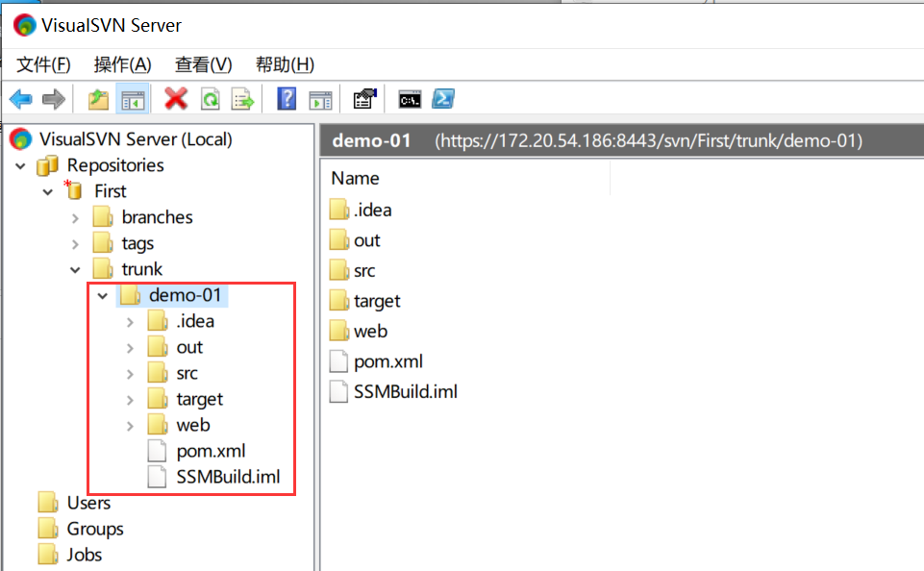
Task: Click the Back arrow in toolbar
Action: click(20, 99)
